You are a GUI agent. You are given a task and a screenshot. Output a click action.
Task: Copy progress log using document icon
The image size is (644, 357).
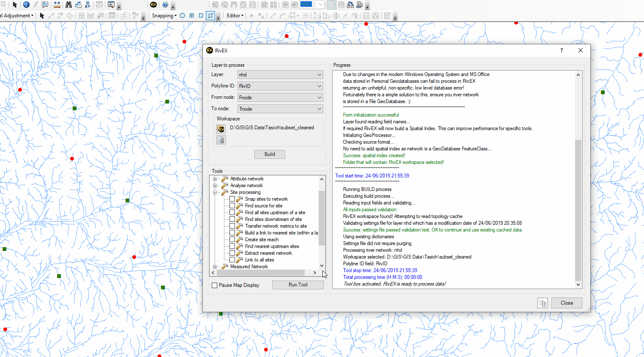point(543,303)
